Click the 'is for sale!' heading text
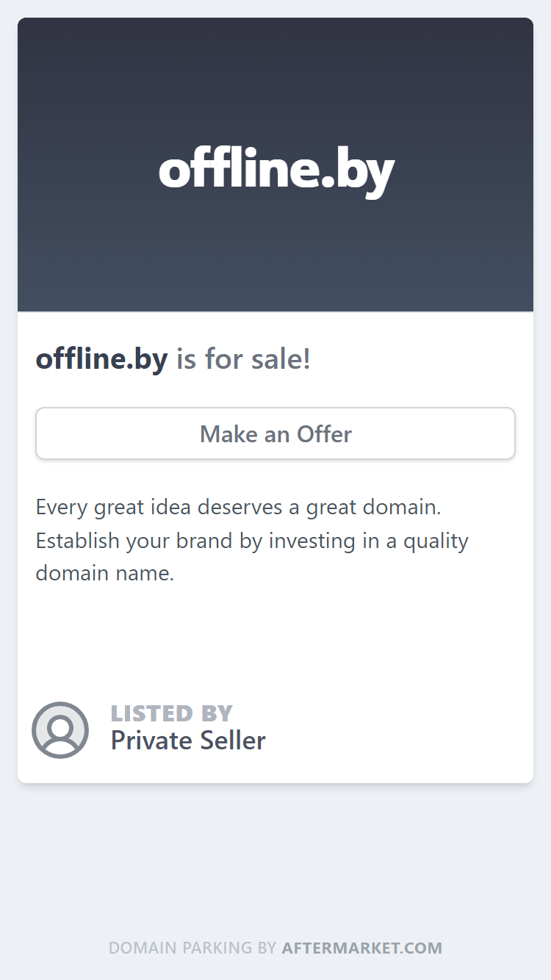551x980 pixels. (243, 359)
